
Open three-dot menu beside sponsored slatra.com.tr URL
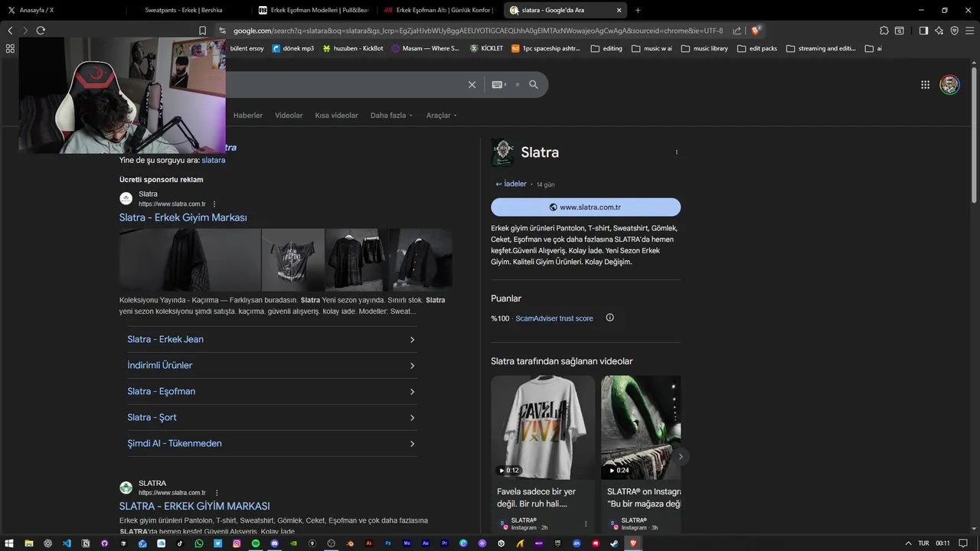coord(214,204)
